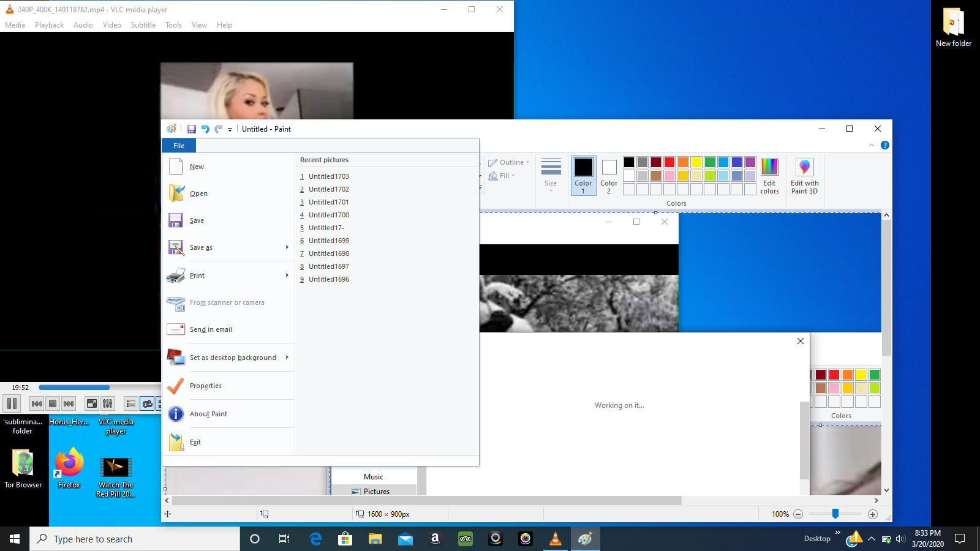The height and width of the screenshot is (551, 980).
Task: Open Edit colors dialog
Action: pos(769,176)
